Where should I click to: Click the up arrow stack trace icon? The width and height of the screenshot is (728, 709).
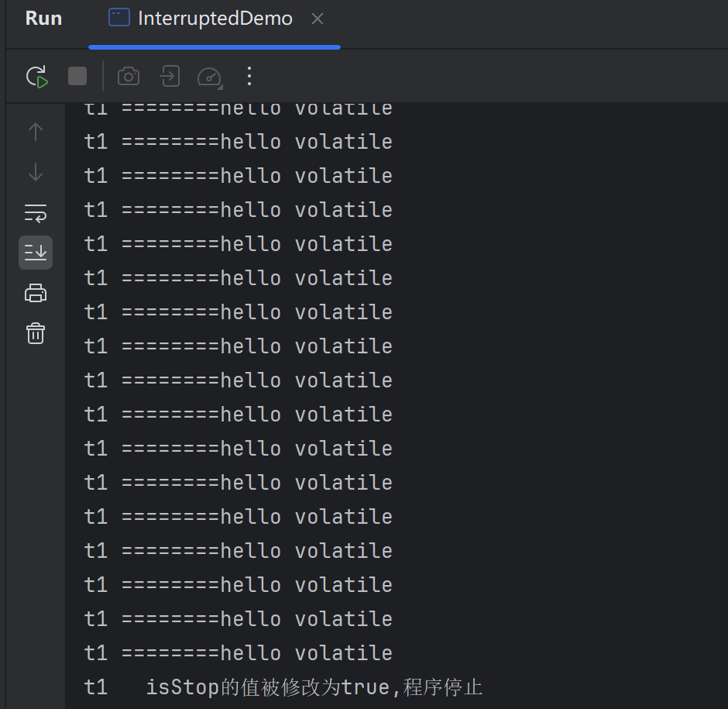click(x=36, y=132)
